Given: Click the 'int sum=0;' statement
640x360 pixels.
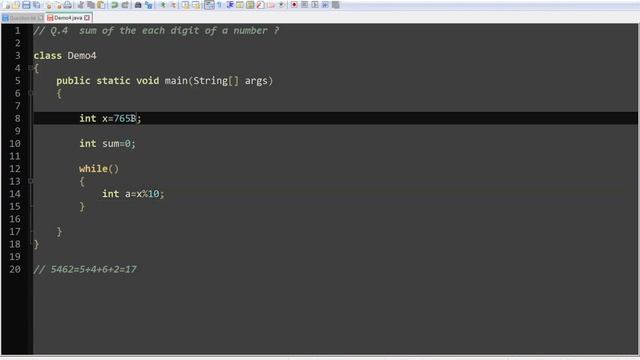Looking at the screenshot, I should (107, 144).
